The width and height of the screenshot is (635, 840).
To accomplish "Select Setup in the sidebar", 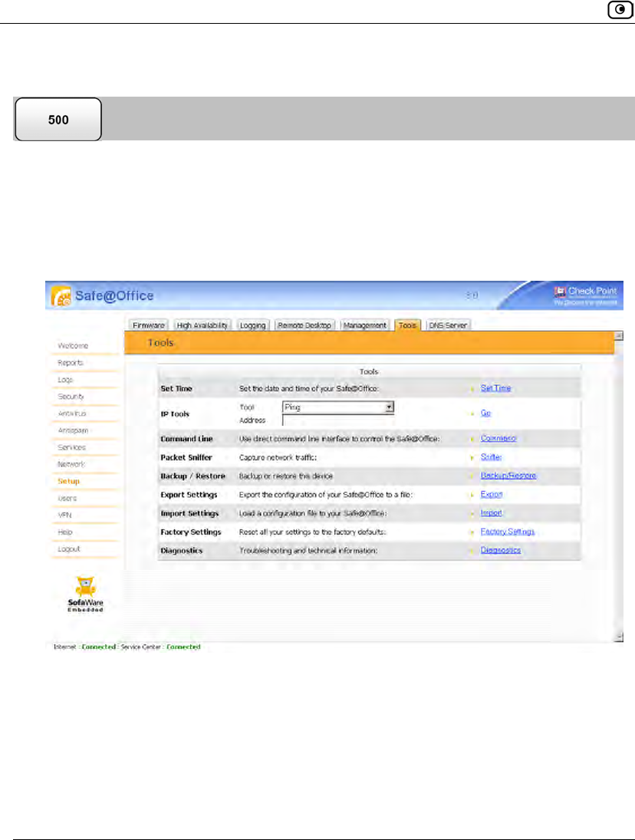I will click(68, 481).
